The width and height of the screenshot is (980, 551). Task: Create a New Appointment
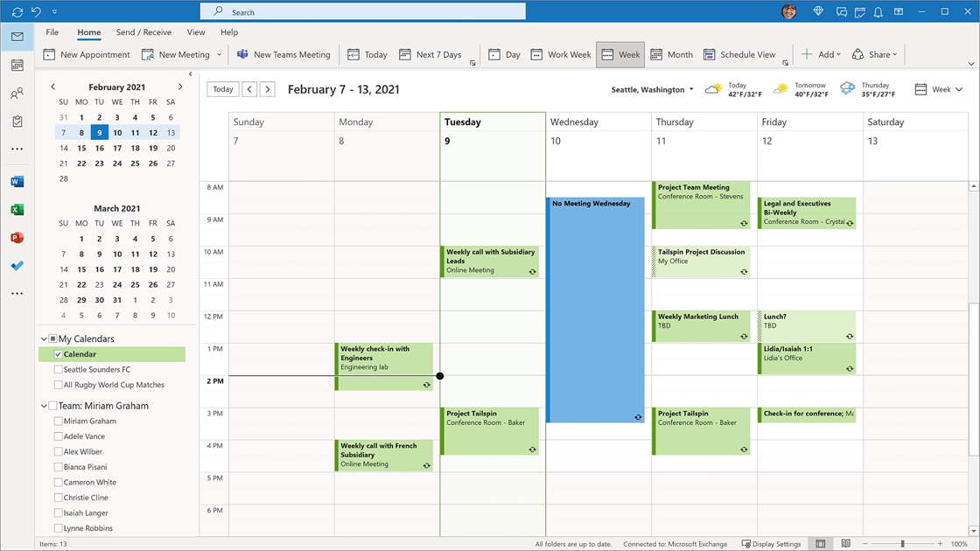point(87,54)
